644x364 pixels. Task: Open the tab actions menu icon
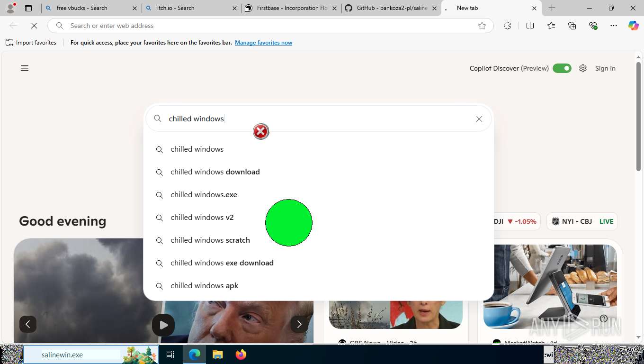28,8
